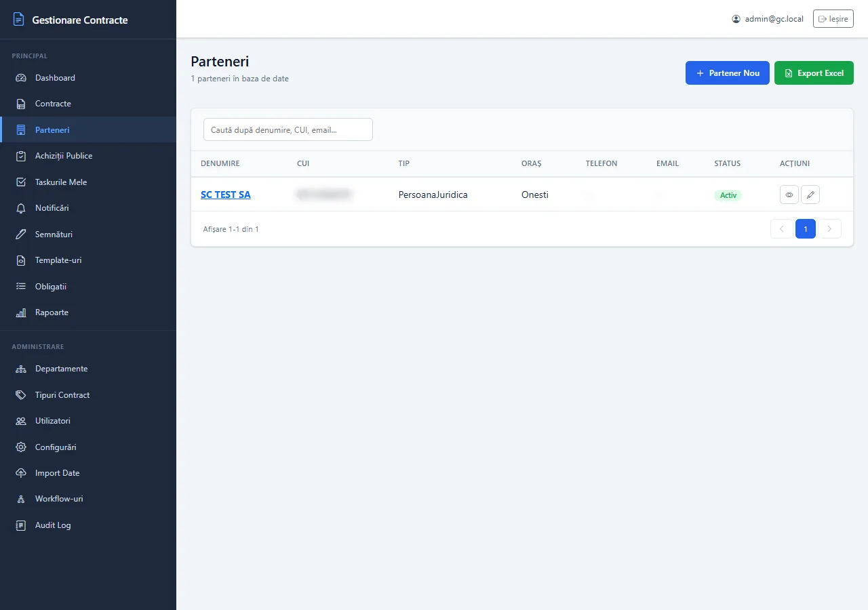The image size is (868, 610).
Task: Click the PersoanaJuridica type cell
Action: [433, 195]
